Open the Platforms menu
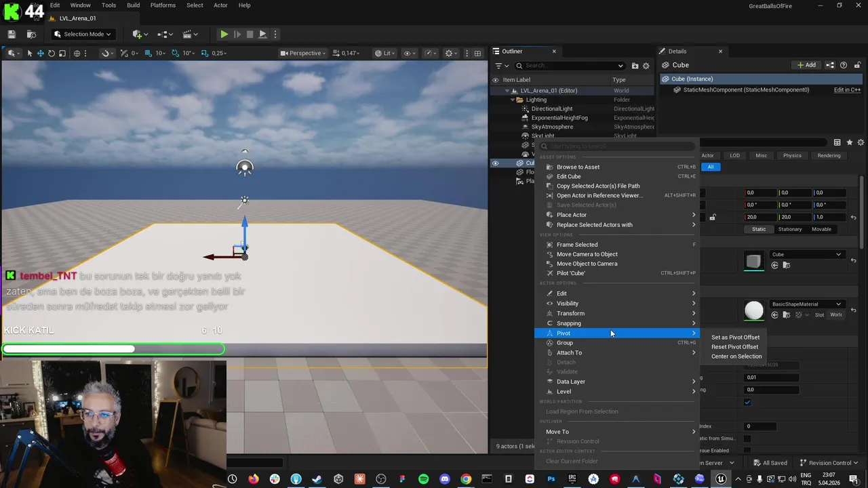The image size is (868, 488). click(x=163, y=5)
